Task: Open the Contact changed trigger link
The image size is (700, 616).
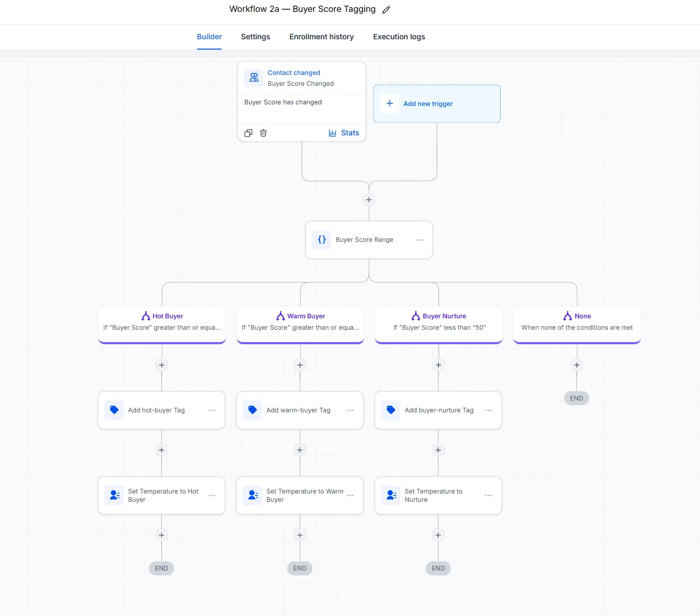Action: coord(294,73)
